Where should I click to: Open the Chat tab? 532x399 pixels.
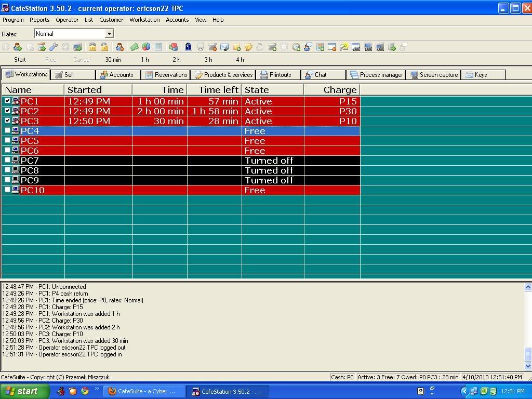tap(324, 75)
